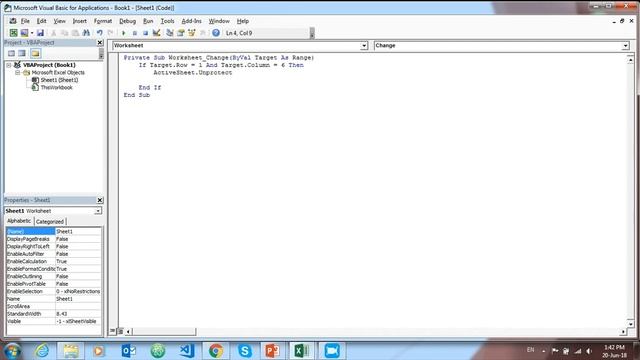The width and height of the screenshot is (640, 360).
Task: Click the End Sub code line
Action: 137,95
